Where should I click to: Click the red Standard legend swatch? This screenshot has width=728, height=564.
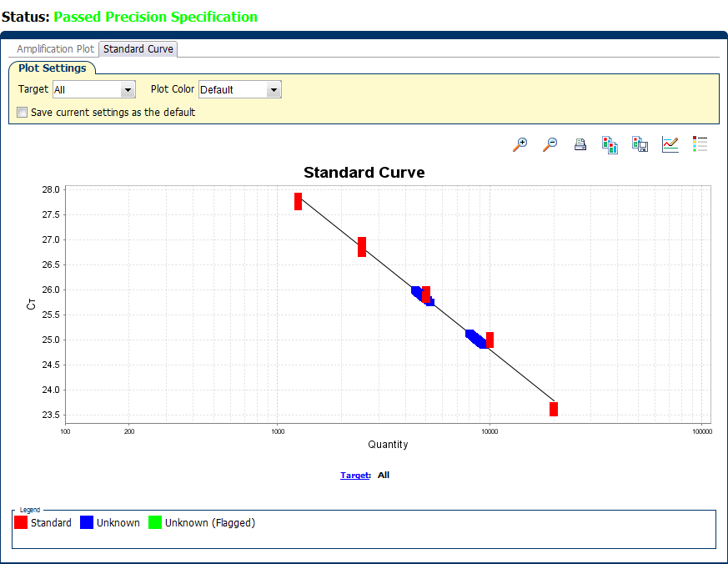tap(22, 523)
